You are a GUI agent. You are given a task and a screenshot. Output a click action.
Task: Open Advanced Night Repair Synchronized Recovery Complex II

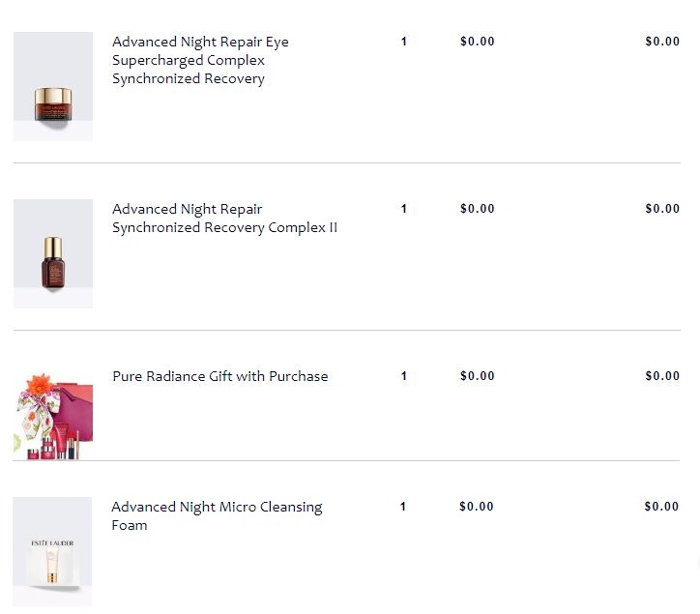coord(224,219)
